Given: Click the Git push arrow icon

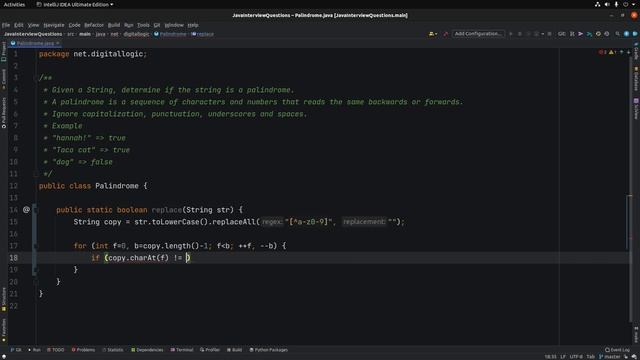Looking at the screenshot, I should pyautogui.click(x=589, y=34).
